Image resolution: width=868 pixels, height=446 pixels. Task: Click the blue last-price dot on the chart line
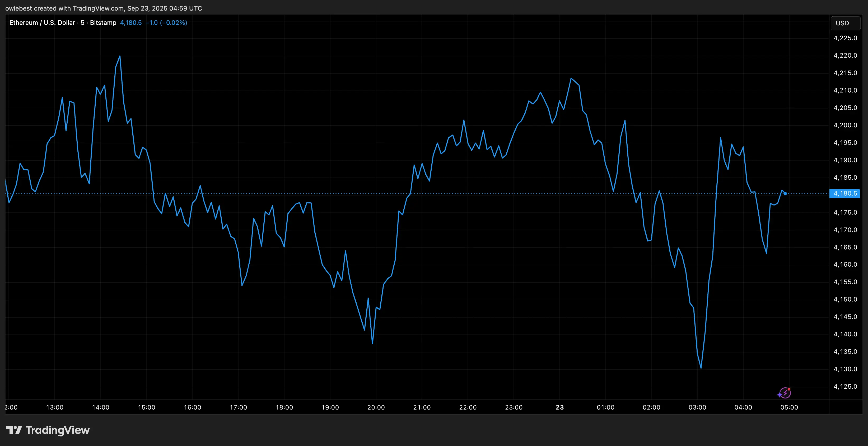tap(785, 193)
